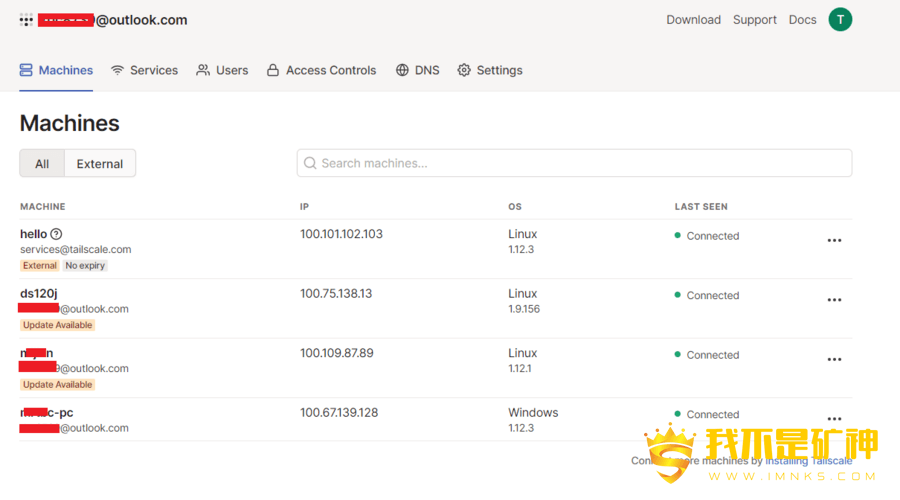900x500 pixels.
Task: Open the Services tab
Action: [x=145, y=70]
